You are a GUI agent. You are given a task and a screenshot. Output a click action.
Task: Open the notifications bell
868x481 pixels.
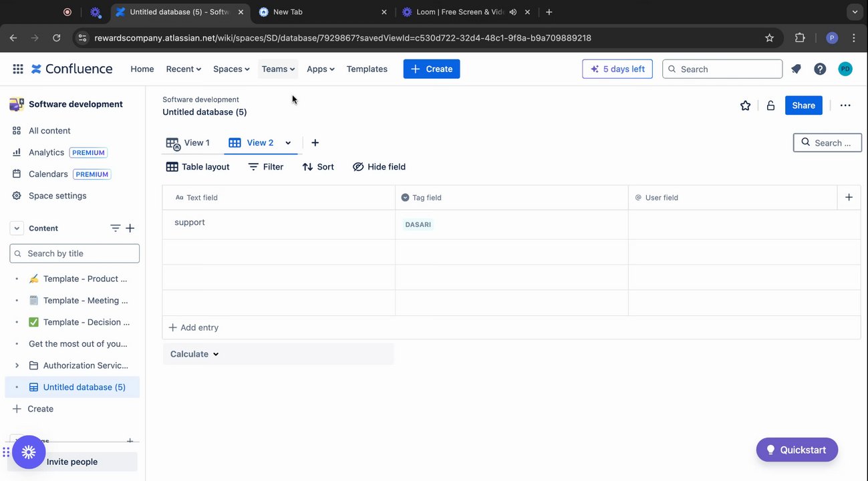(x=796, y=69)
